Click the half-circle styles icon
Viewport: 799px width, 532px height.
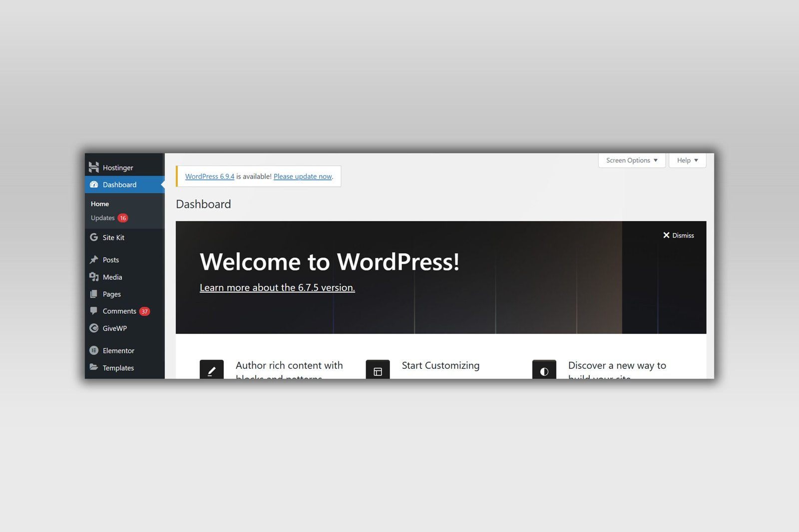[544, 370]
